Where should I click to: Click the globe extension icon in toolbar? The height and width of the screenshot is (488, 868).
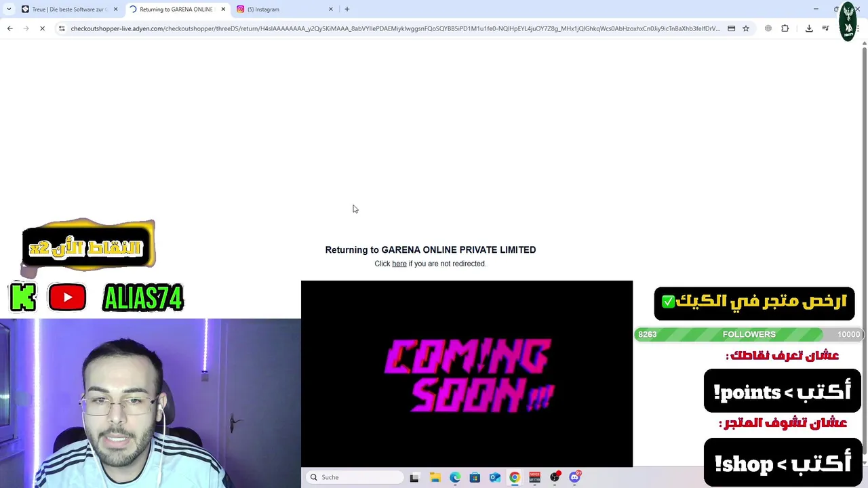(x=768, y=28)
